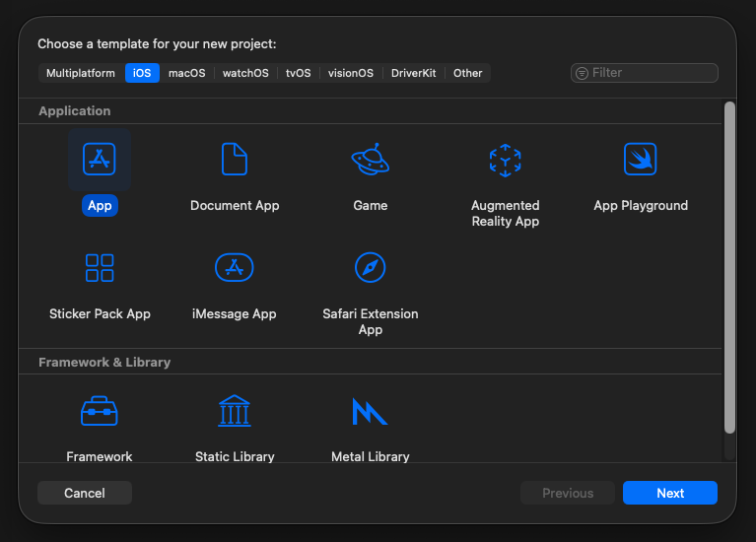Choose the Document App template icon
Image resolution: width=756 pixels, height=542 pixels.
pos(235,159)
